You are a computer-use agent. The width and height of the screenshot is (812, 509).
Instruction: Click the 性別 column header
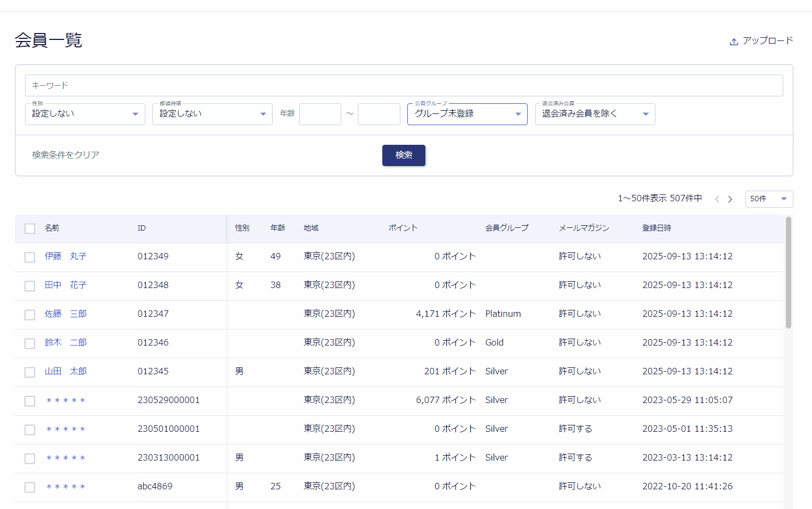pyautogui.click(x=242, y=228)
